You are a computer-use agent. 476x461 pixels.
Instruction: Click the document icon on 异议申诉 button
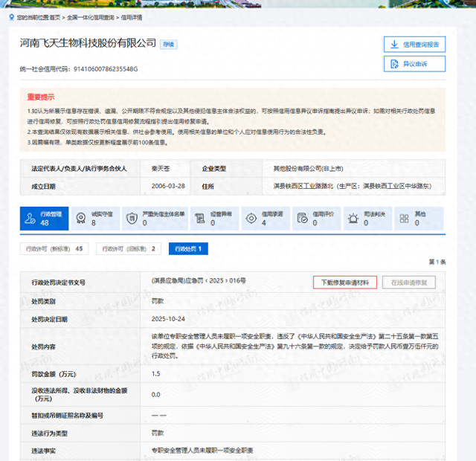394,64
